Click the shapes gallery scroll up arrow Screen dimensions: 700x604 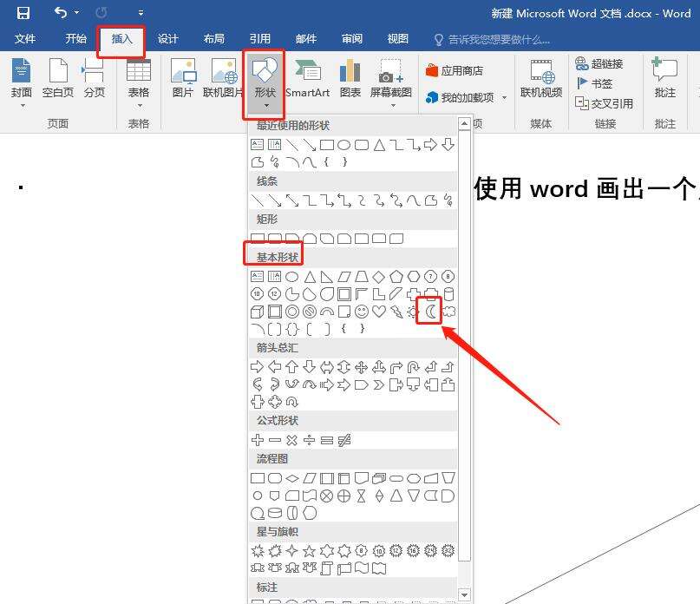point(464,123)
